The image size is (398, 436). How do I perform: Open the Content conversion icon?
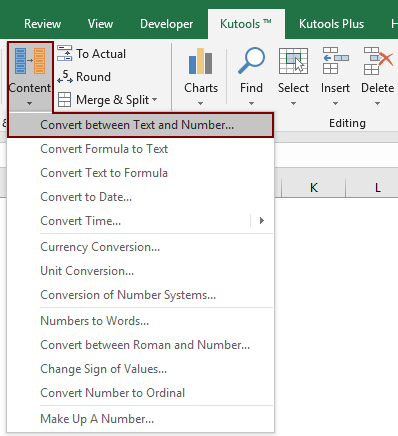point(30,61)
